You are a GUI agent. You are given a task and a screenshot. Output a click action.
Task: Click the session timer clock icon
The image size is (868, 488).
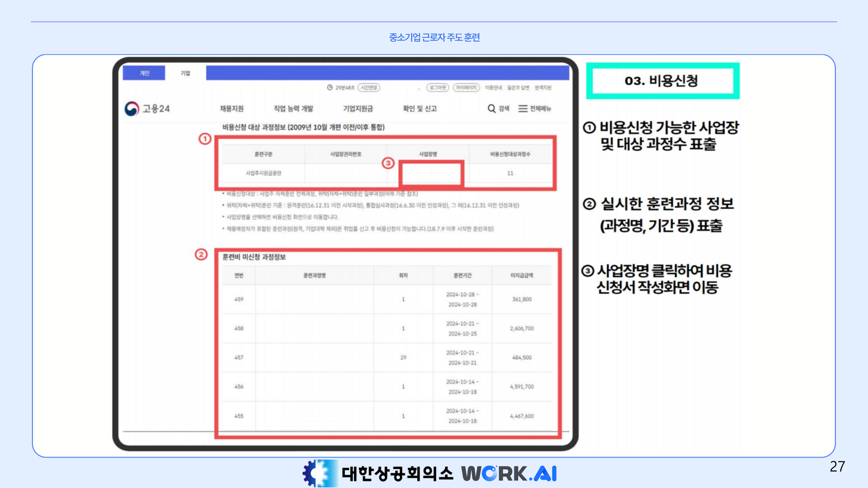330,88
